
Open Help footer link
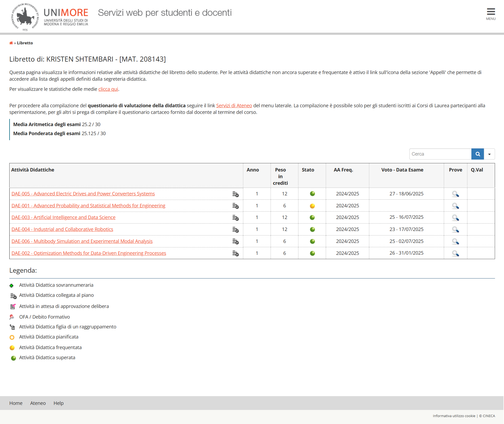[59, 403]
